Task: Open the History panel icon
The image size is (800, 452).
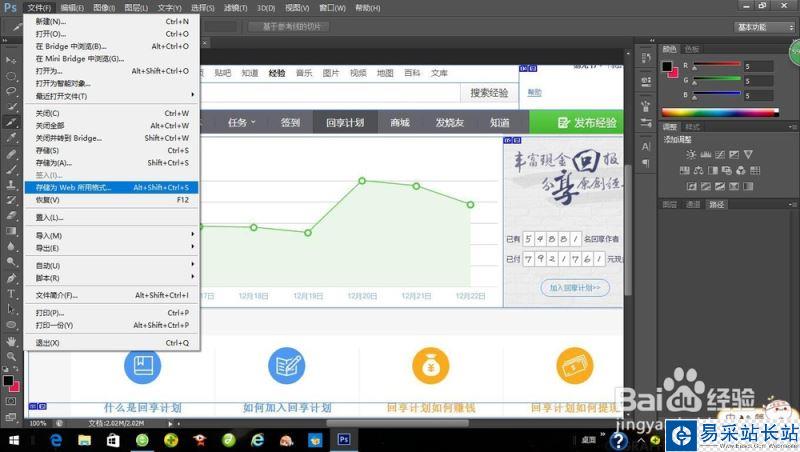Action: [646, 58]
